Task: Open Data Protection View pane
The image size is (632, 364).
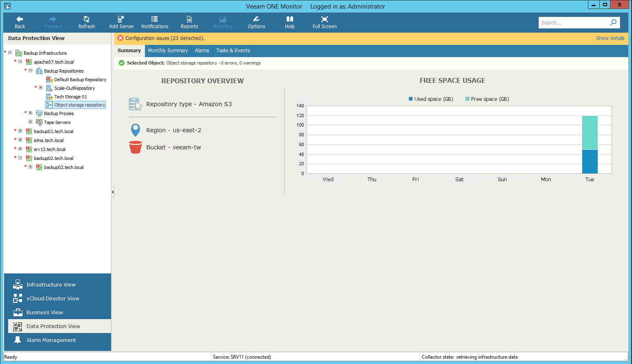Action: (x=60, y=326)
